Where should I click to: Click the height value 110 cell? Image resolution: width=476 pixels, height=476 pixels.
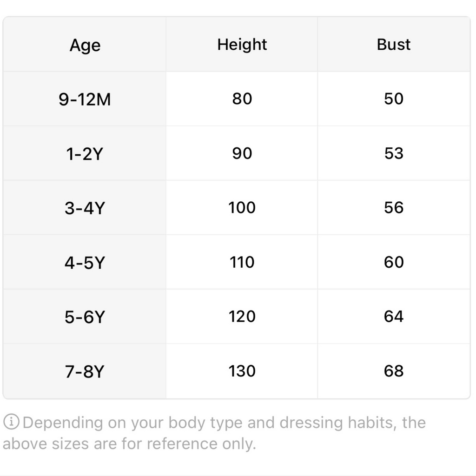tap(242, 262)
